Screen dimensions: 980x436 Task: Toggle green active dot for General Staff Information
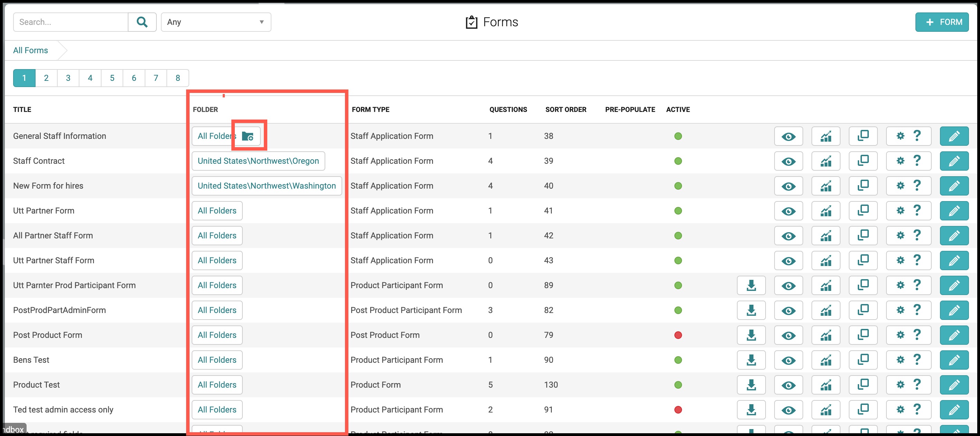pyautogui.click(x=678, y=136)
